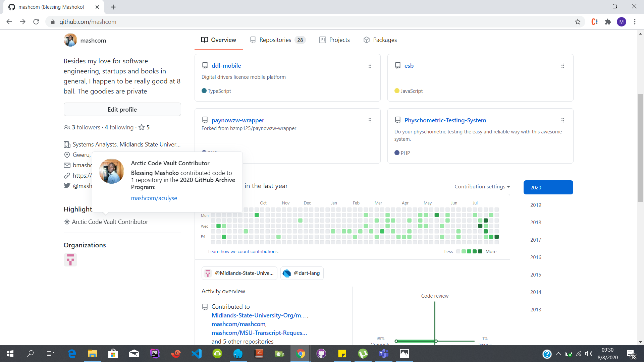Open the Windows notification center
The height and width of the screenshot is (362, 644).
click(x=631, y=354)
